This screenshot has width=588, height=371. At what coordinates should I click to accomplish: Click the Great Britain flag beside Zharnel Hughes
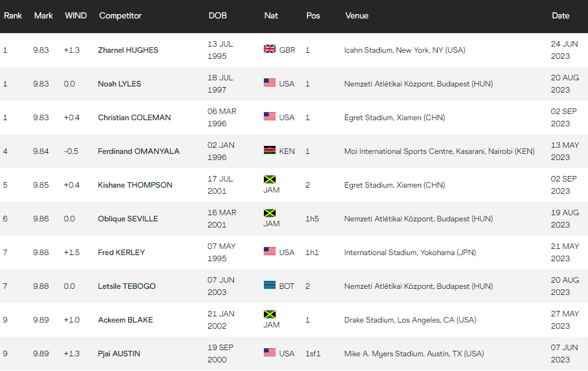tap(269, 50)
